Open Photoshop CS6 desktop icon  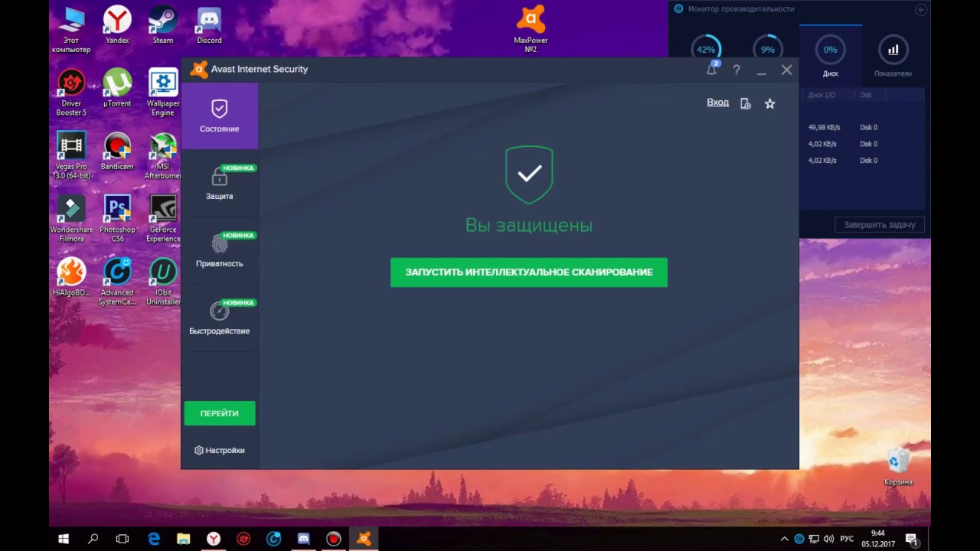117,219
